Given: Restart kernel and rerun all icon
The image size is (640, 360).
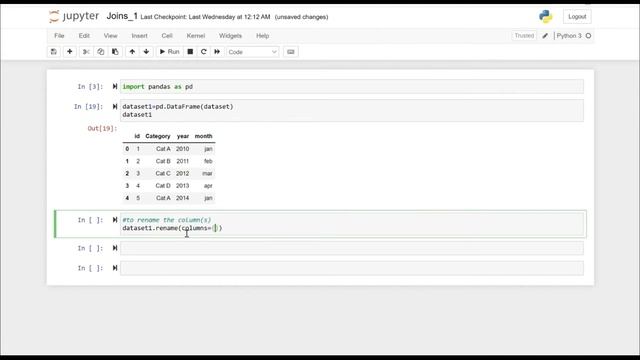Looking at the screenshot, I should pos(217,52).
